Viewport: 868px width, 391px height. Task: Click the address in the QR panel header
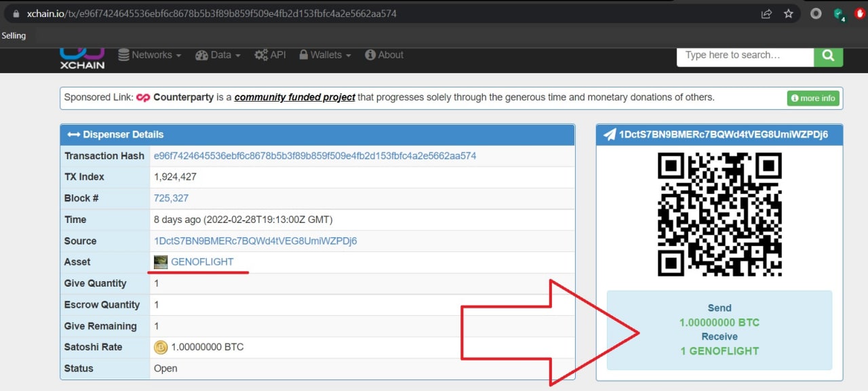(x=723, y=135)
